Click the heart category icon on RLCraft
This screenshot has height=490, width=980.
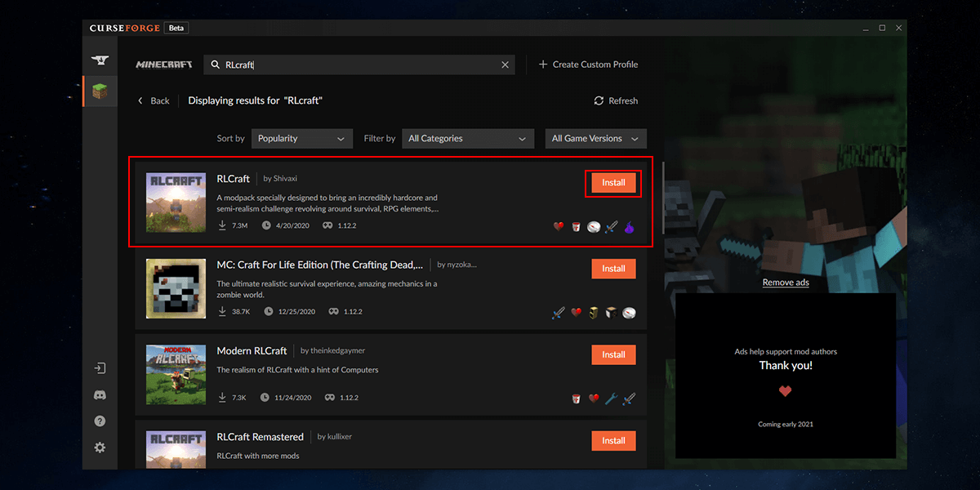click(559, 227)
